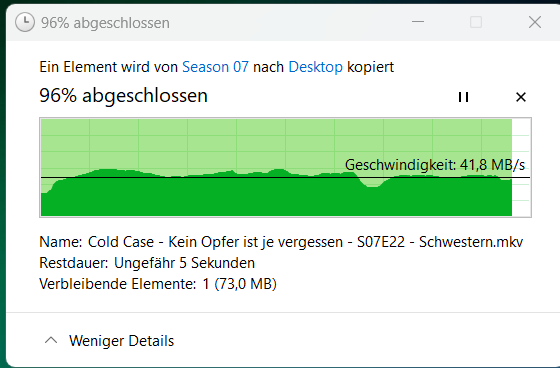
Task: Click the Geschwindigkeit 41,8 MB/s label
Action: (435, 165)
